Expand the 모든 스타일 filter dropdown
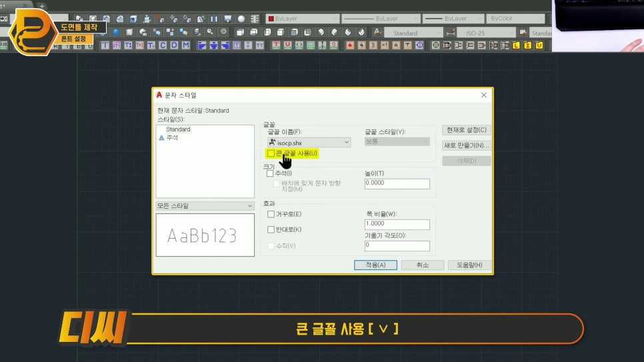 (205, 206)
